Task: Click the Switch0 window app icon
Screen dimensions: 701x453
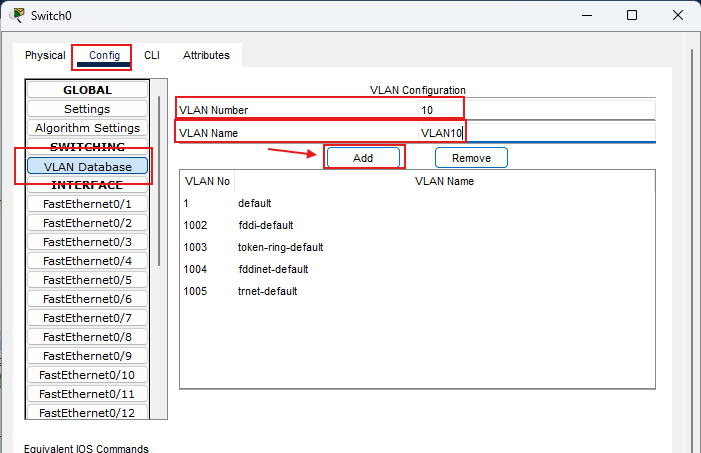Action: tap(17, 15)
